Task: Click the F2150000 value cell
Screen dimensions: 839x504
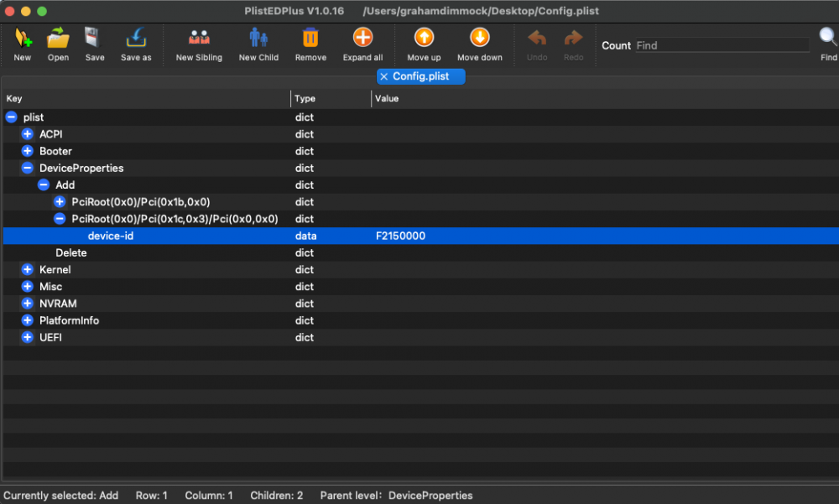Action: pos(400,236)
